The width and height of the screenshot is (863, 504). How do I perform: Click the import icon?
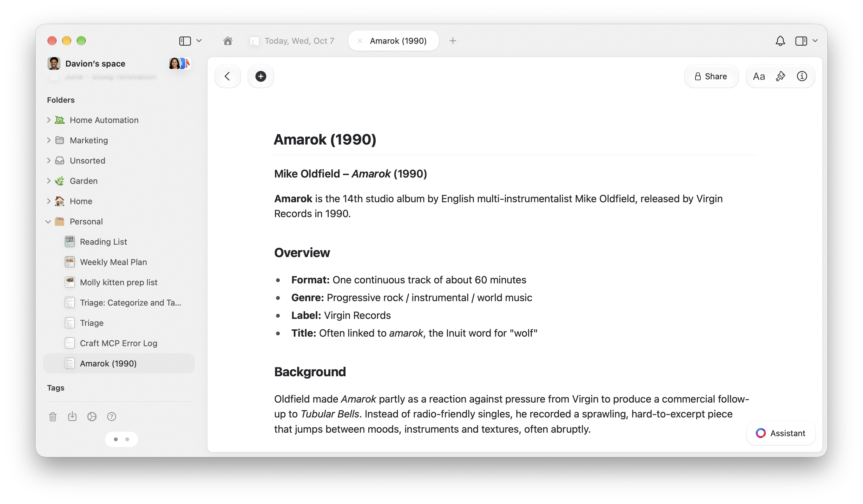pyautogui.click(x=72, y=417)
